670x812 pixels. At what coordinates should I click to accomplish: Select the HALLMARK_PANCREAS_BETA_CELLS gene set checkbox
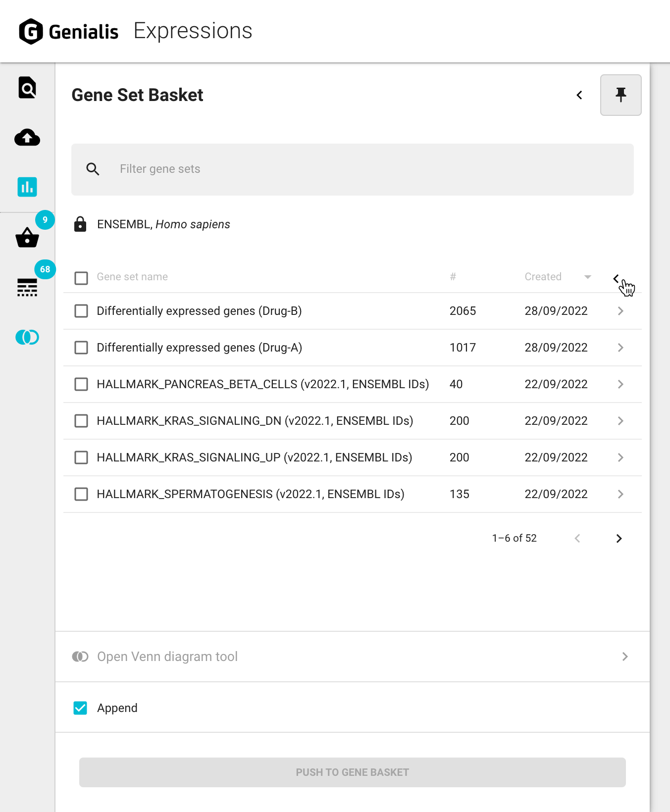click(x=81, y=384)
